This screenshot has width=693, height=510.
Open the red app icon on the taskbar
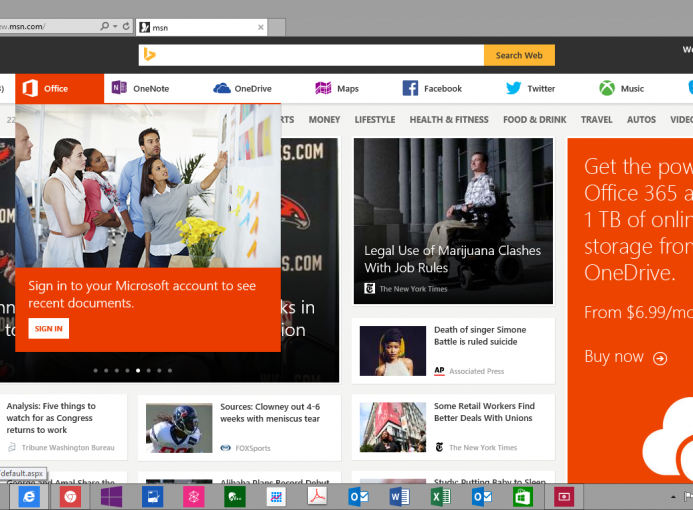[564, 497]
